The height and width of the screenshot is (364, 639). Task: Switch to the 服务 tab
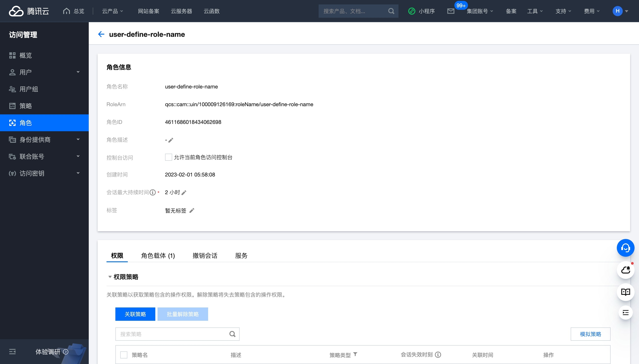point(241,256)
